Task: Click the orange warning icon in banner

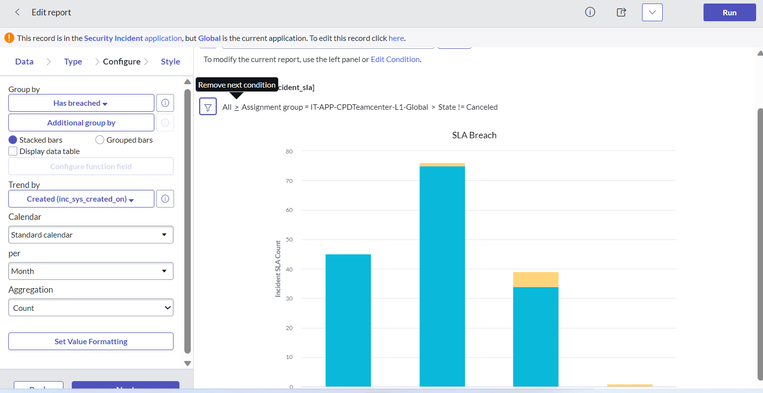Action: pyautogui.click(x=9, y=37)
